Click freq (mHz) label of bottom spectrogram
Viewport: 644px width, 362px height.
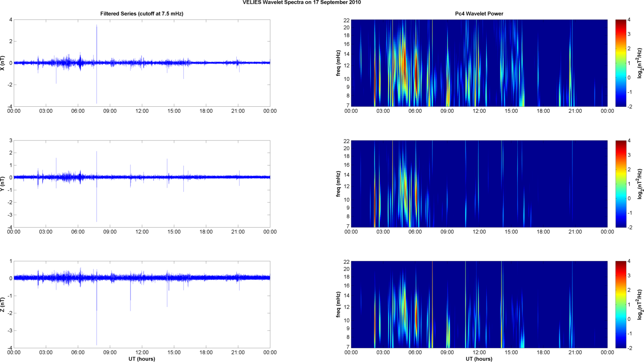click(338, 305)
